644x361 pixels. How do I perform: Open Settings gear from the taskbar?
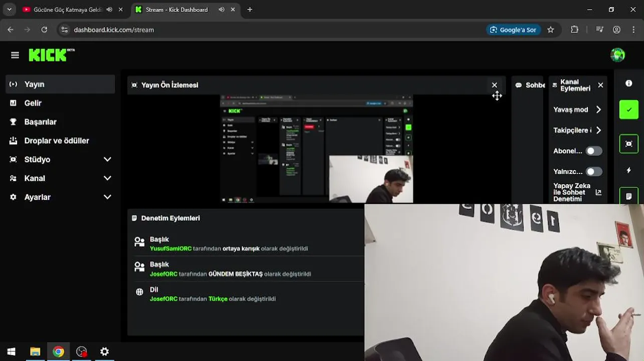pyautogui.click(x=104, y=351)
